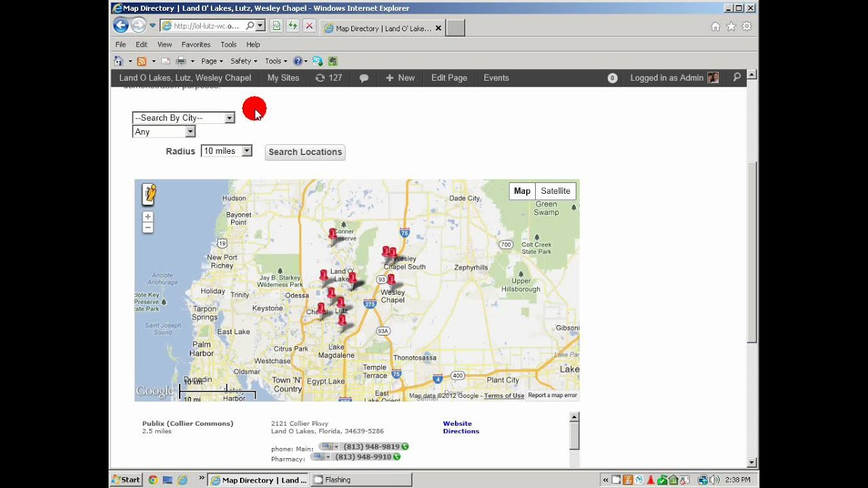Viewport: 868px width, 488px height.
Task: Click the + New admin bar item
Action: coord(400,78)
